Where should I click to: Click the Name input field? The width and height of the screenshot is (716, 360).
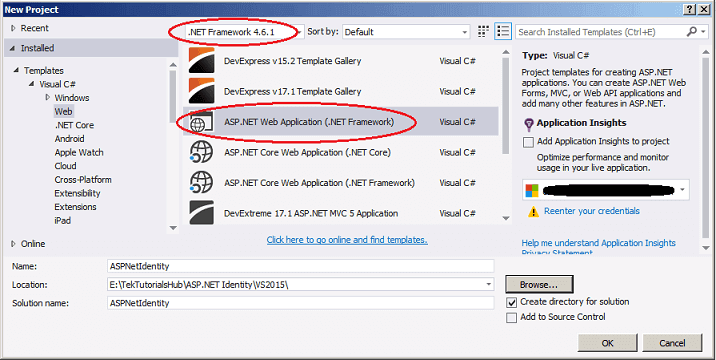[x=301, y=266]
